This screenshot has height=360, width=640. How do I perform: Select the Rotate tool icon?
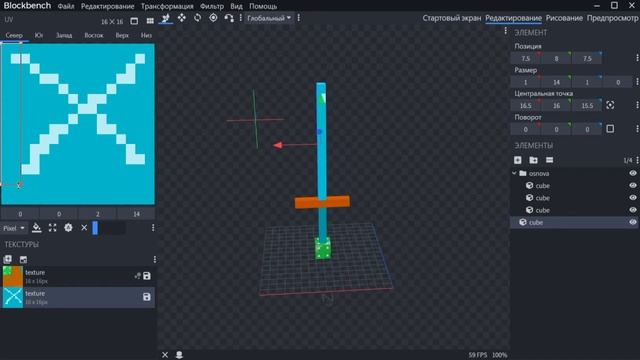click(198, 18)
